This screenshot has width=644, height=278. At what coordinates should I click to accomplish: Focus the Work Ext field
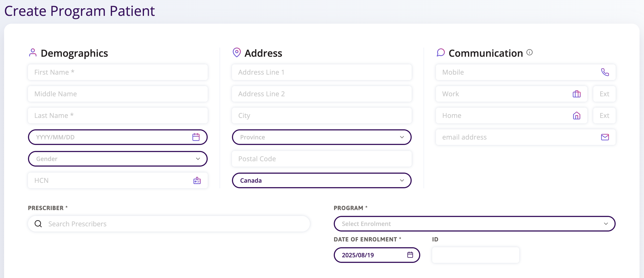[604, 94]
